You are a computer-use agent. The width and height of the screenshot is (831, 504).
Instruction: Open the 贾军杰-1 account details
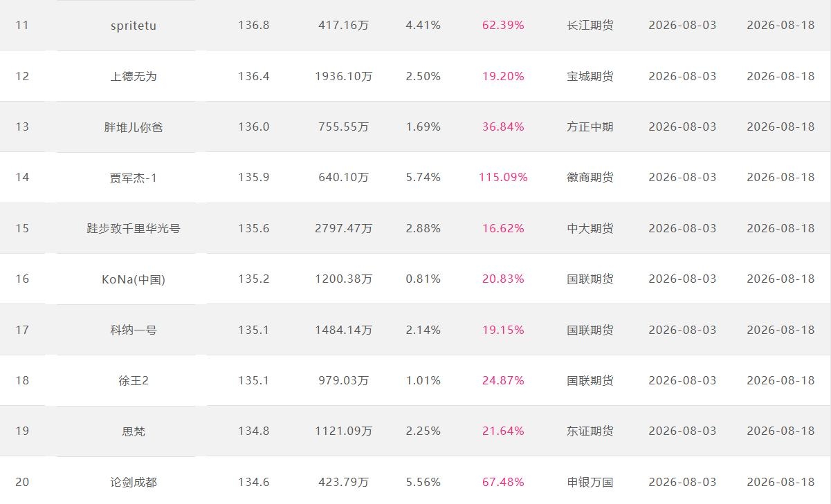[x=134, y=178]
